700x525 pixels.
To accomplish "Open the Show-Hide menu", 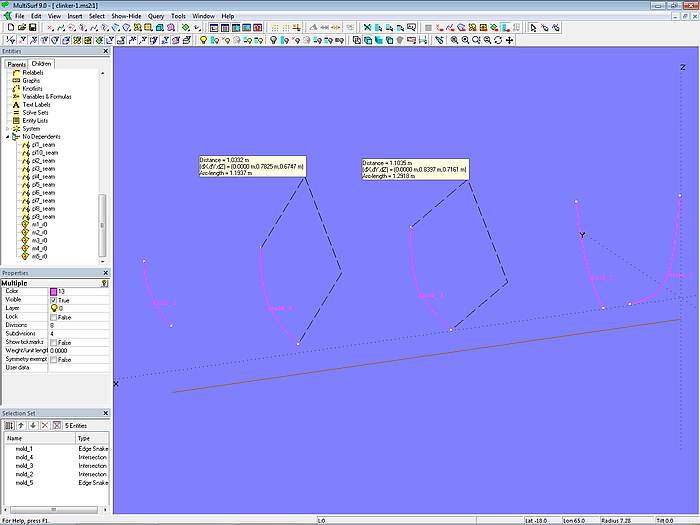I will click(126, 16).
